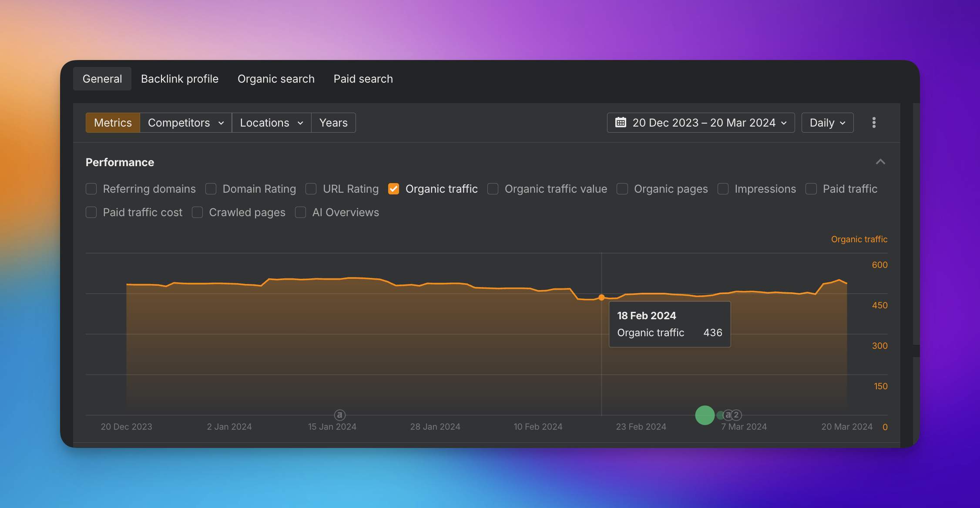Image resolution: width=980 pixels, height=508 pixels.
Task: Open the Locations dropdown
Action: coord(272,123)
